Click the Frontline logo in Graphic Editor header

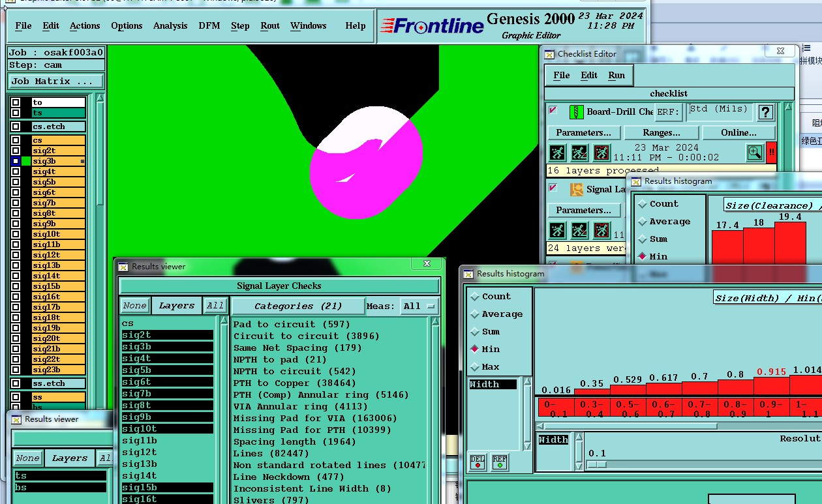coord(432,25)
